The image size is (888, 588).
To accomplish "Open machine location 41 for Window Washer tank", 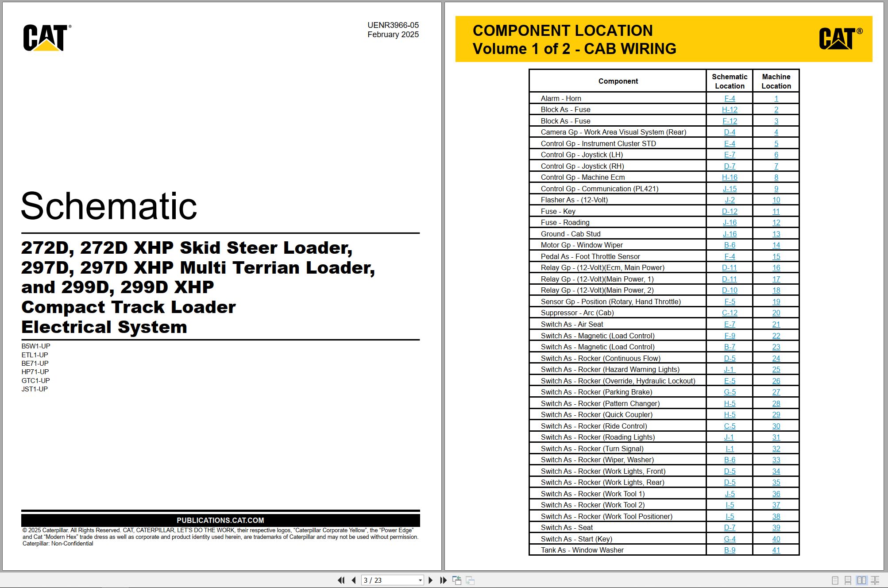I will pos(776,550).
